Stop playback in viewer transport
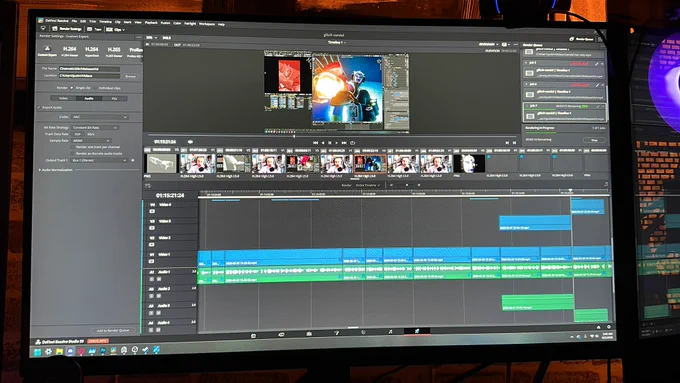The width and height of the screenshot is (680, 383). pyautogui.click(x=330, y=143)
